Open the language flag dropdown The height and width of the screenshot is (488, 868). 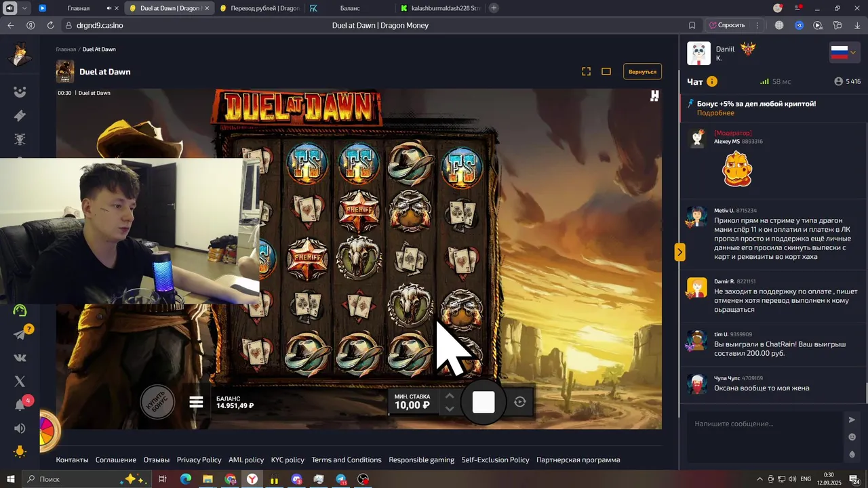click(x=844, y=53)
